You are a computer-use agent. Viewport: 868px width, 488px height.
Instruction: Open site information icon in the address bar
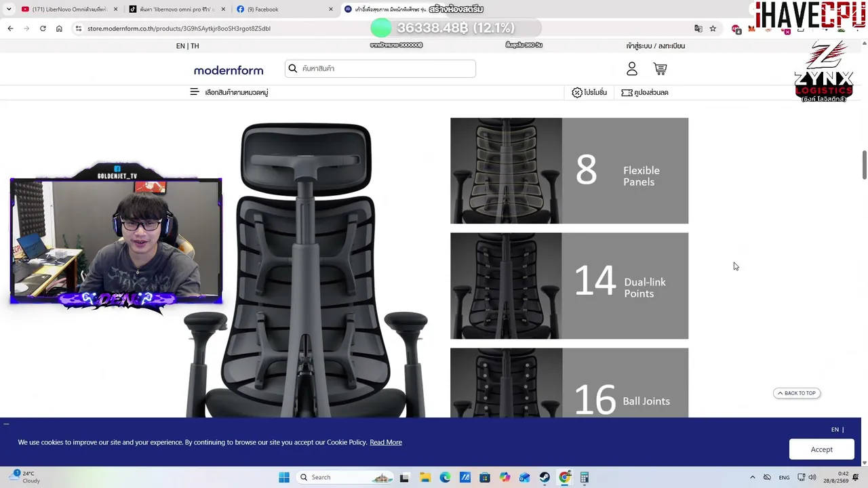pyautogui.click(x=79, y=28)
